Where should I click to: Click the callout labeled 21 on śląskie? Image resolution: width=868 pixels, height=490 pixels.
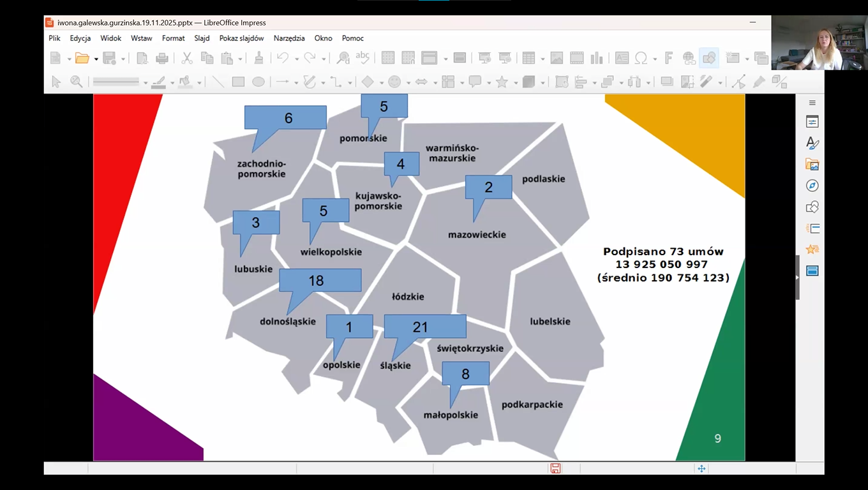pos(424,327)
